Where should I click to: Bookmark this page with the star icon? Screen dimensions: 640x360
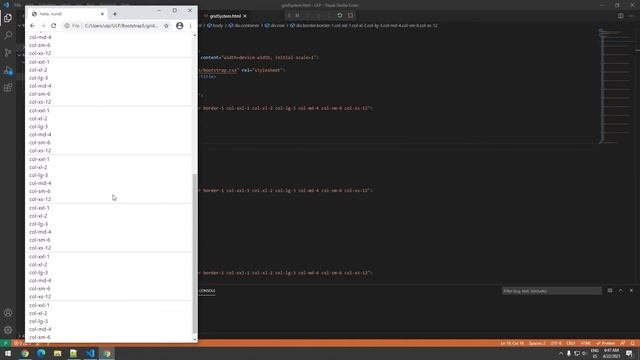tap(166, 26)
